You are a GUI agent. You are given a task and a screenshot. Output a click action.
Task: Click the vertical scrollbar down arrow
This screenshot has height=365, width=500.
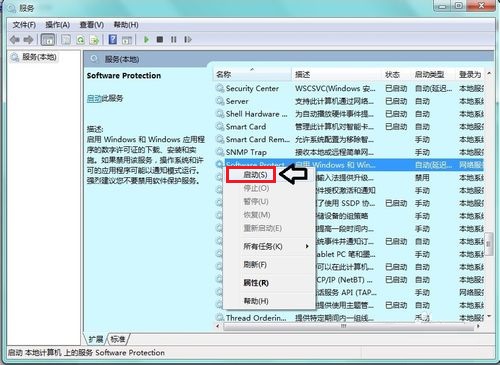click(489, 316)
